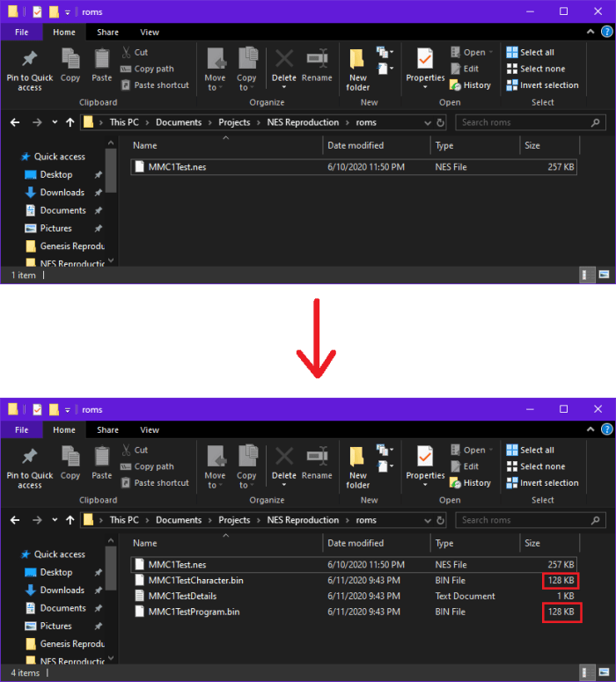Click the Projects breadcrumb in the lower window
The width and height of the screenshot is (616, 682).
coord(234,520)
